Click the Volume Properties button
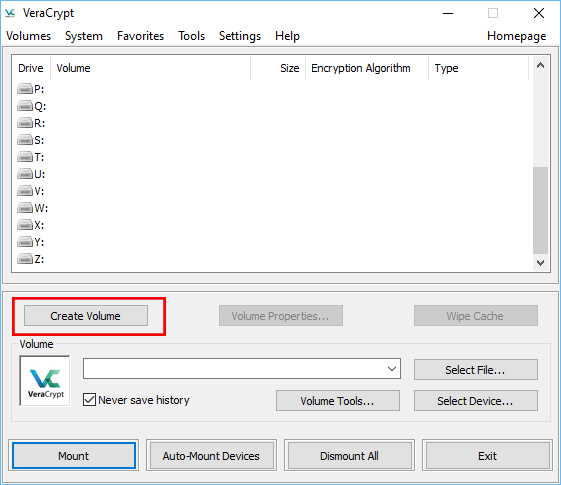 [x=281, y=316]
